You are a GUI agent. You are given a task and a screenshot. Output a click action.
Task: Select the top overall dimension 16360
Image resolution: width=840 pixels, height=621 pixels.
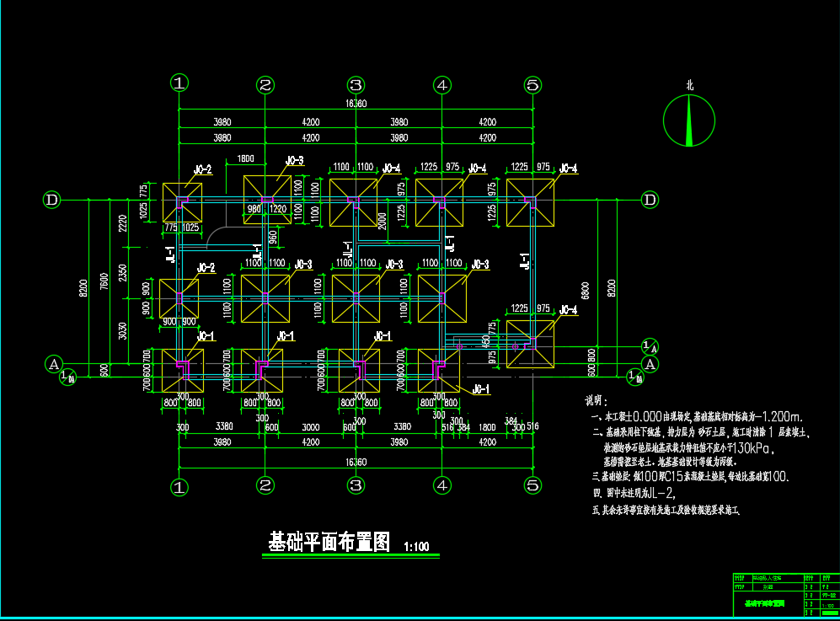(356, 104)
